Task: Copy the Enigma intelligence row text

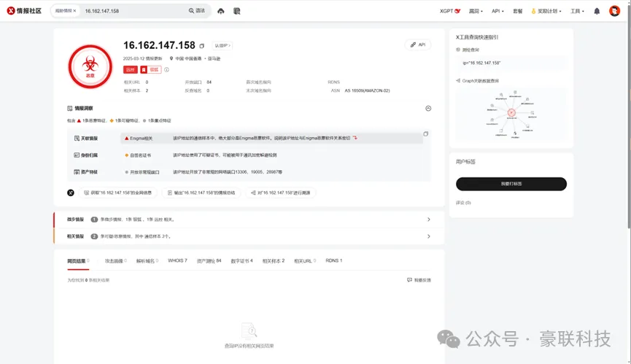Action: pos(425,134)
